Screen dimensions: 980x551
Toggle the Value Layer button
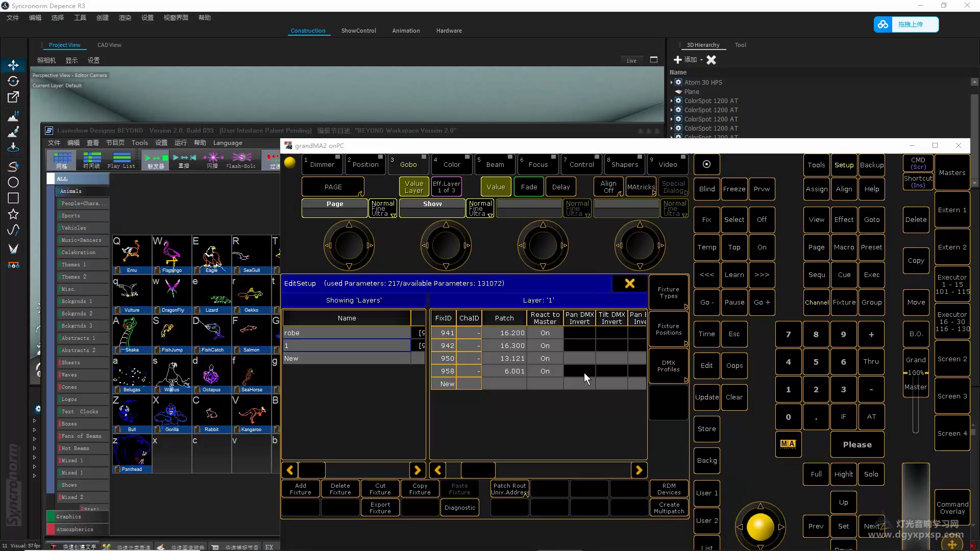coord(414,187)
